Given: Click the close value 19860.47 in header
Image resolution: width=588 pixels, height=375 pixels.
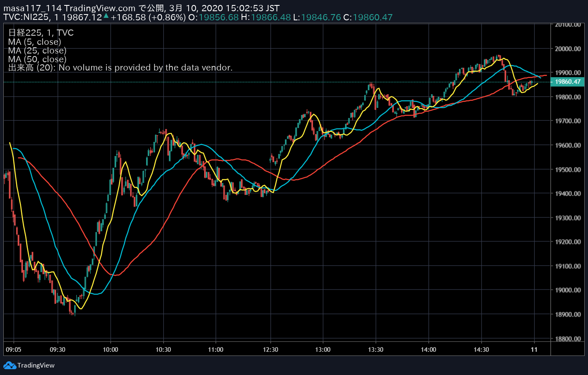Looking at the screenshot, I should point(373,17).
